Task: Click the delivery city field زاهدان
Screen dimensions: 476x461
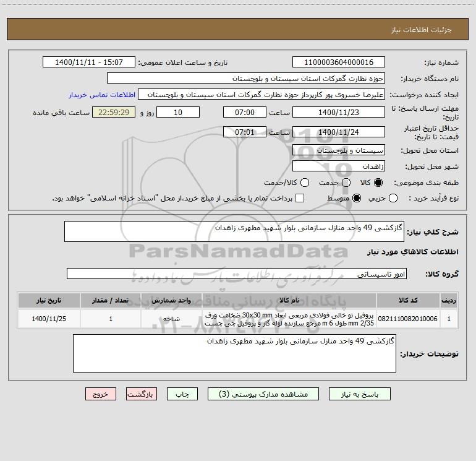Action: [339, 166]
